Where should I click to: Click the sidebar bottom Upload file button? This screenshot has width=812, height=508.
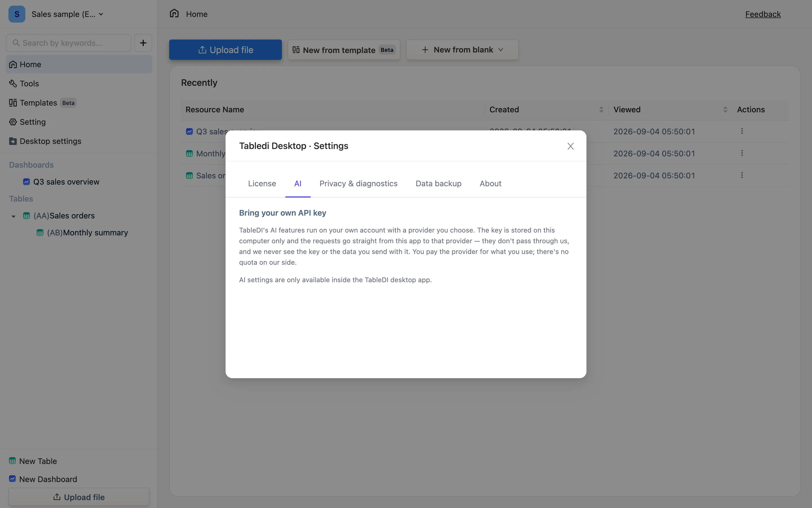[x=79, y=497]
